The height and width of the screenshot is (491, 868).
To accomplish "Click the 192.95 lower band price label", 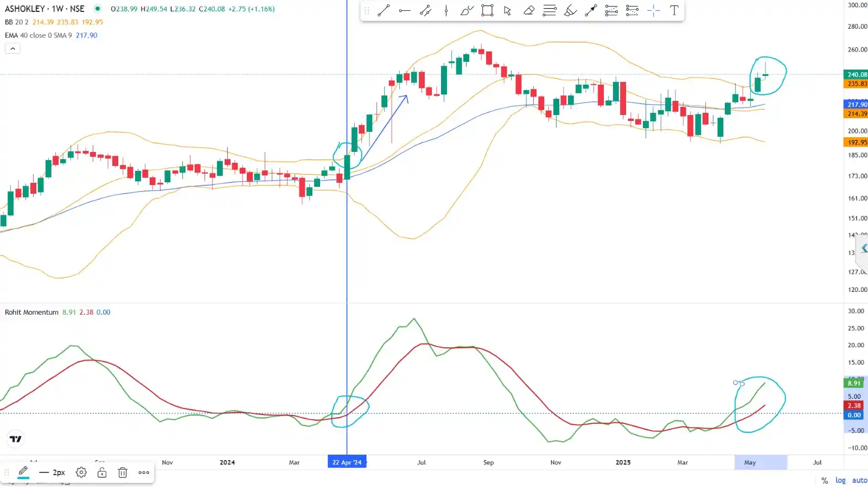I will click(857, 143).
